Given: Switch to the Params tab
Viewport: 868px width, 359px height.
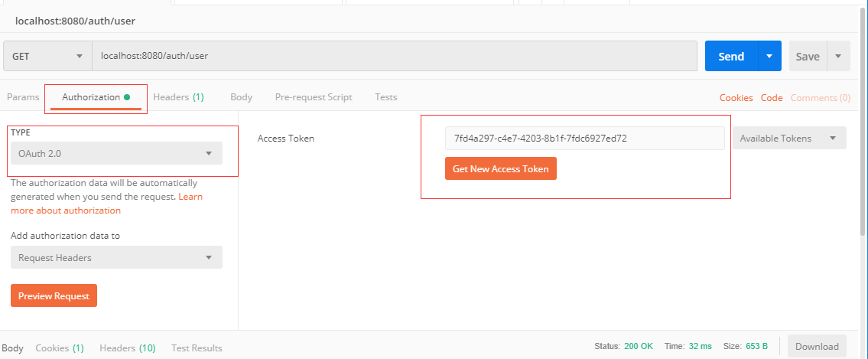Looking at the screenshot, I should pos(23,97).
